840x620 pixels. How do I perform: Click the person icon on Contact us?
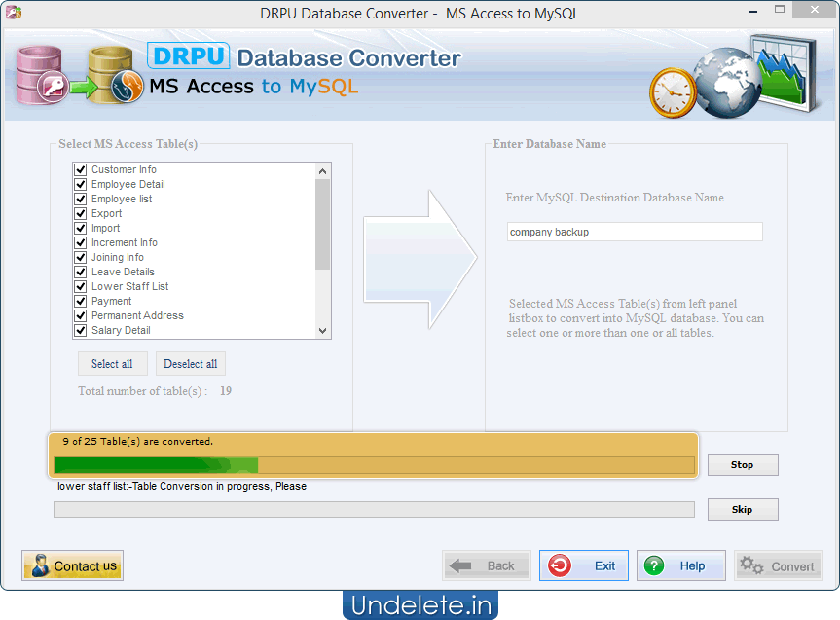[x=40, y=565]
